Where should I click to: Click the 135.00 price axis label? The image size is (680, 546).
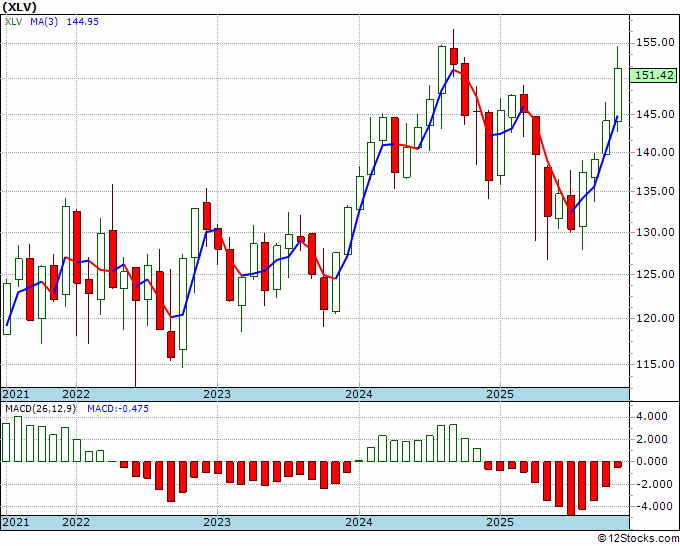point(654,191)
